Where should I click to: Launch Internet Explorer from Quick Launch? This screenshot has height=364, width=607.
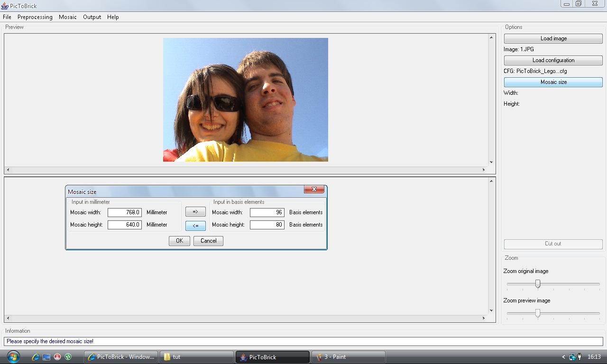[36, 357]
